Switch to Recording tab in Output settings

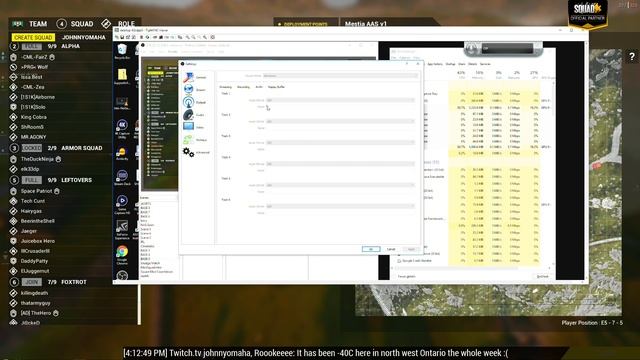(243, 87)
